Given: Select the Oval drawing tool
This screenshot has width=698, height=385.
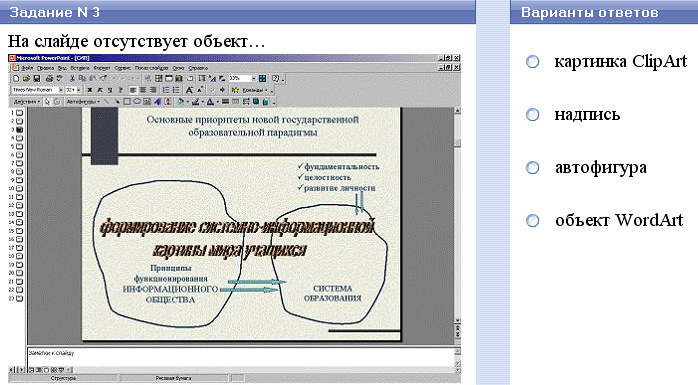Looking at the screenshot, I should click(x=137, y=101).
